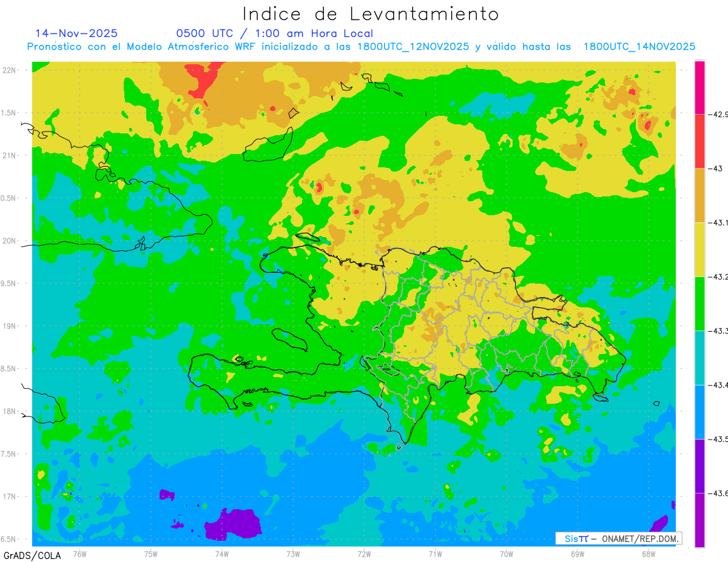
Task: Select the red legend swatch above -43
Action: [x=699, y=141]
